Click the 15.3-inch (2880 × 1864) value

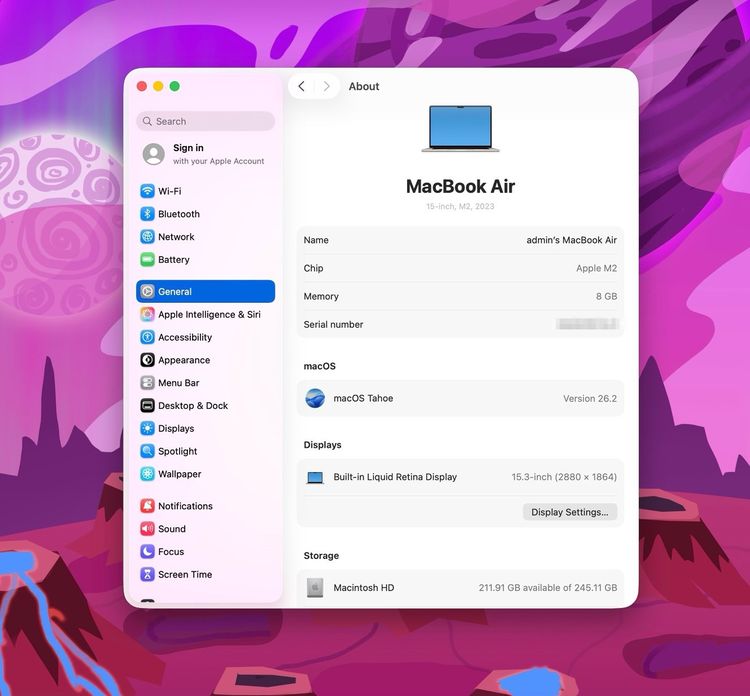(564, 477)
